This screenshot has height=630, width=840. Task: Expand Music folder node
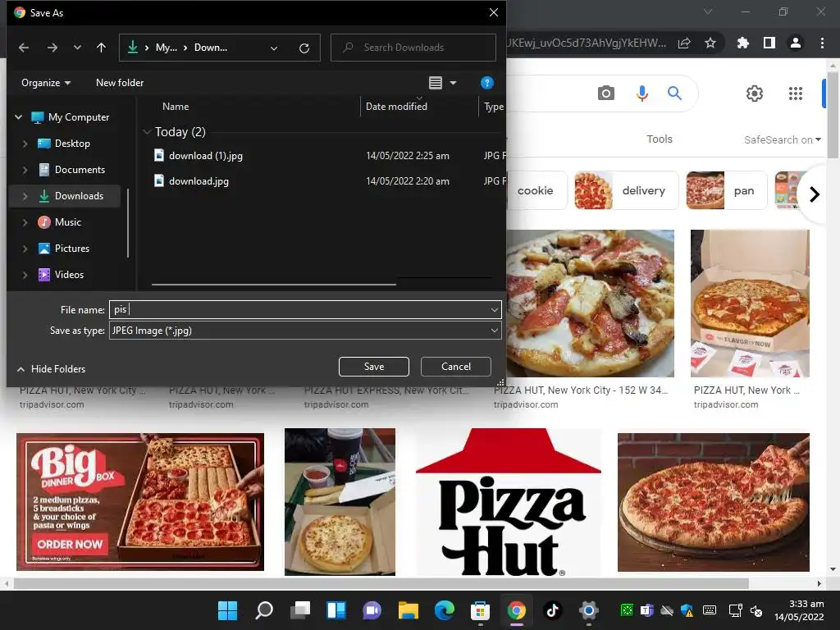tap(25, 222)
